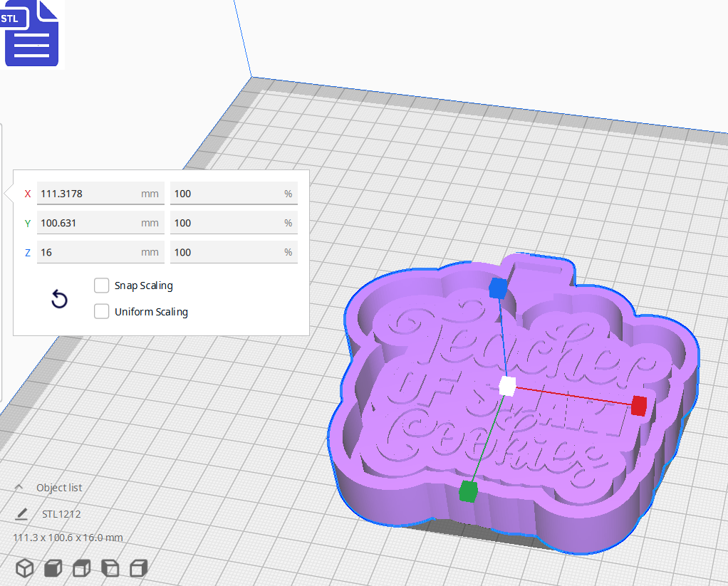Click the white center scale handle
728x586 pixels.
[x=508, y=385]
